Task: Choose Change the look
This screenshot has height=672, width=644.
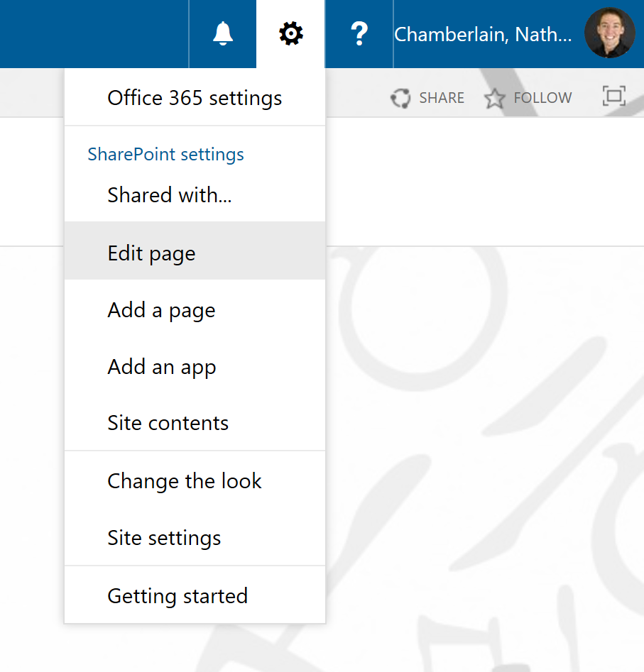Action: coord(185,481)
